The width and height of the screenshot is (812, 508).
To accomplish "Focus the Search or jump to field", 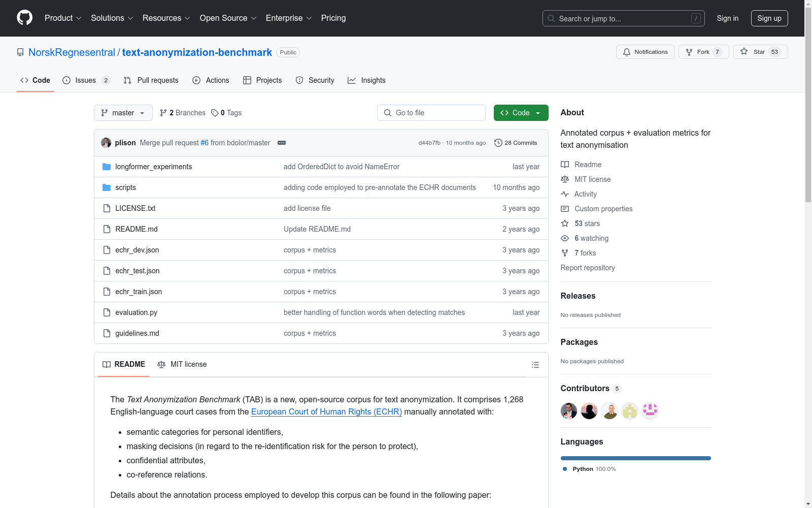I will pos(624,18).
